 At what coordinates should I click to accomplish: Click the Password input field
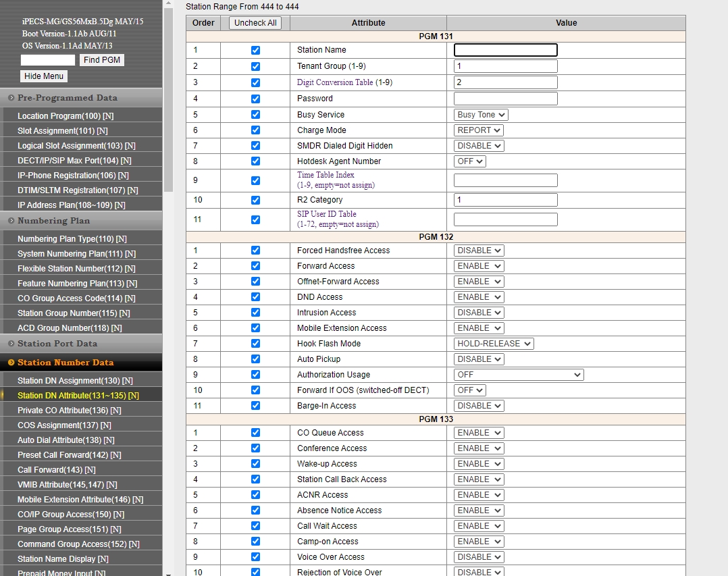pyautogui.click(x=505, y=99)
